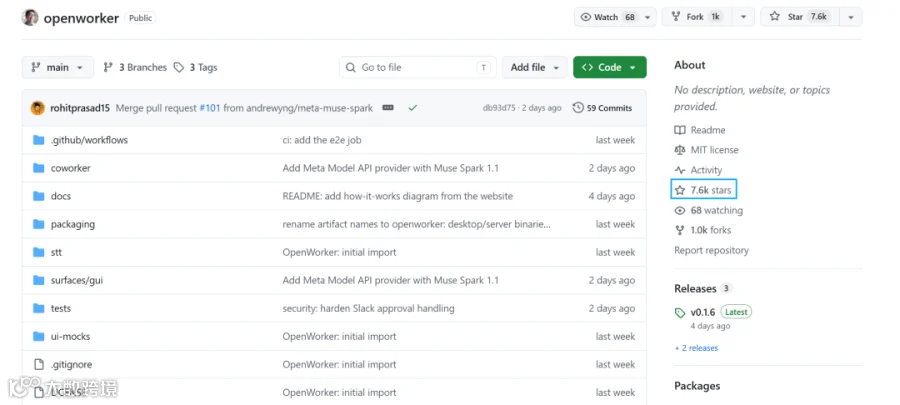Image resolution: width=900 pixels, height=405 pixels.
Task: Click the folder icon beside surfaces/gui
Action: 38,281
